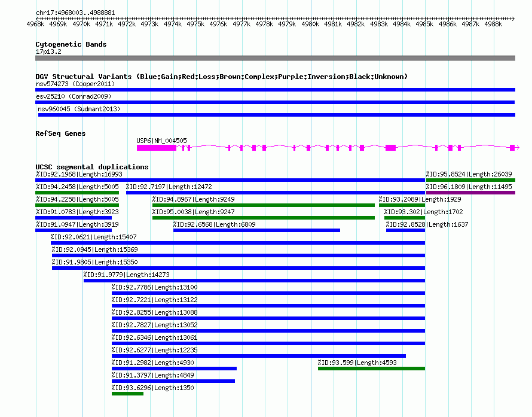Select the blue bar under %ID:92.6568
The image size is (532, 417).
point(256,230)
